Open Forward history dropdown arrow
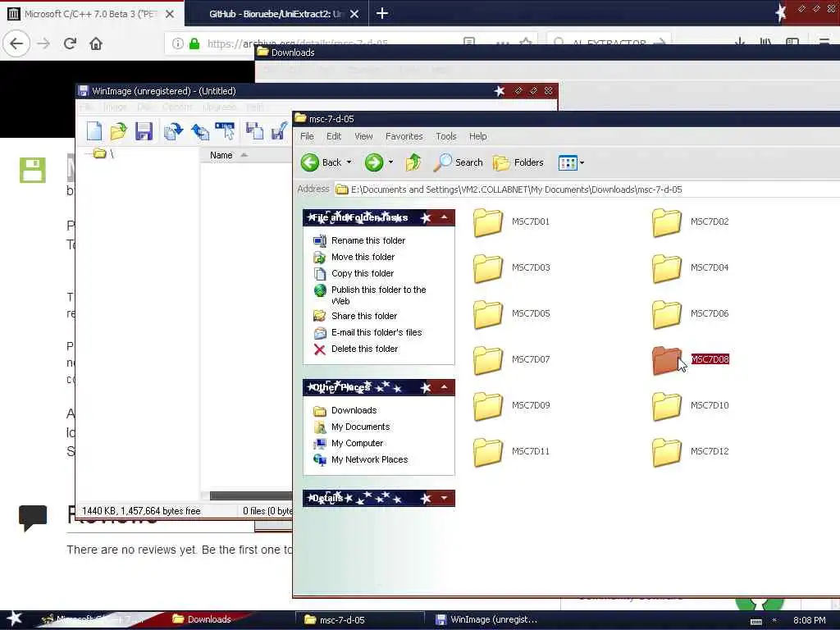 pos(390,162)
